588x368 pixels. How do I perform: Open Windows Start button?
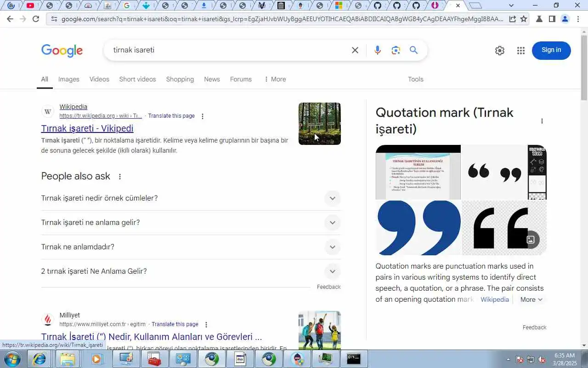11,359
